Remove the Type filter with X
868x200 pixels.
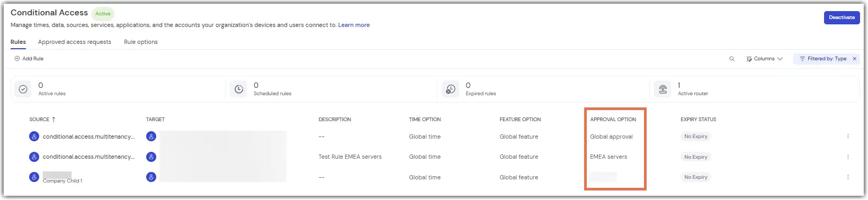[x=854, y=59]
